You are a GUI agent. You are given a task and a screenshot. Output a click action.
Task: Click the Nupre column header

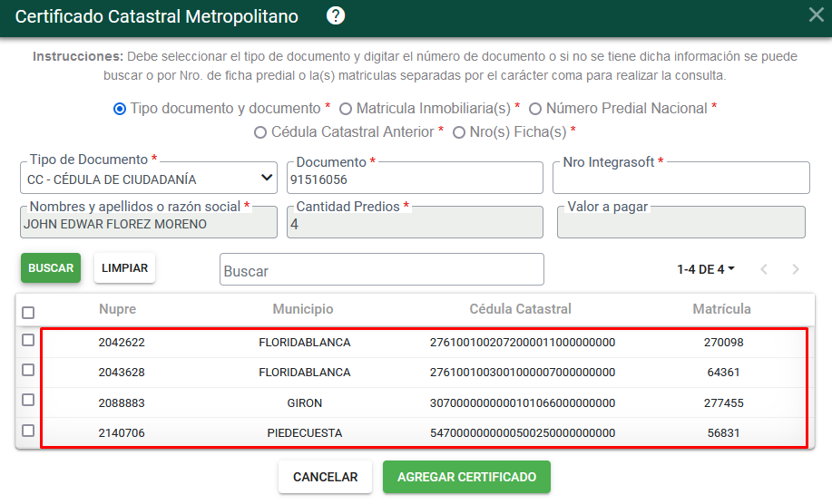coord(117,309)
